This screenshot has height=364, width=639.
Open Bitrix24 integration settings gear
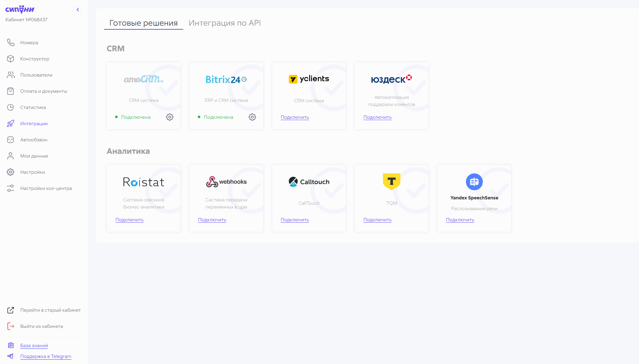(252, 117)
